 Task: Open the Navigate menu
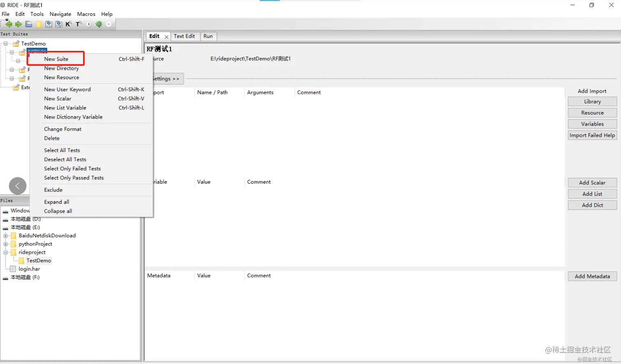tap(60, 14)
